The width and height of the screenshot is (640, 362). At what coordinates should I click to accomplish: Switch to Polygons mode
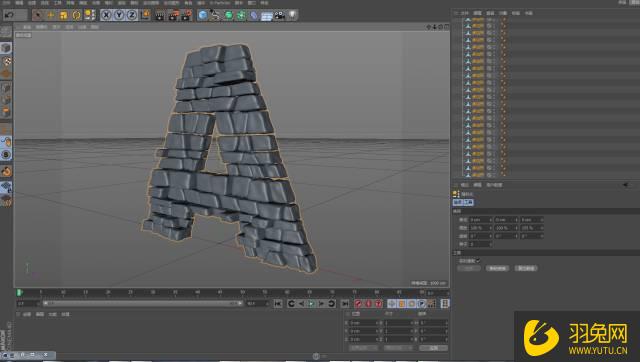[x=6, y=111]
